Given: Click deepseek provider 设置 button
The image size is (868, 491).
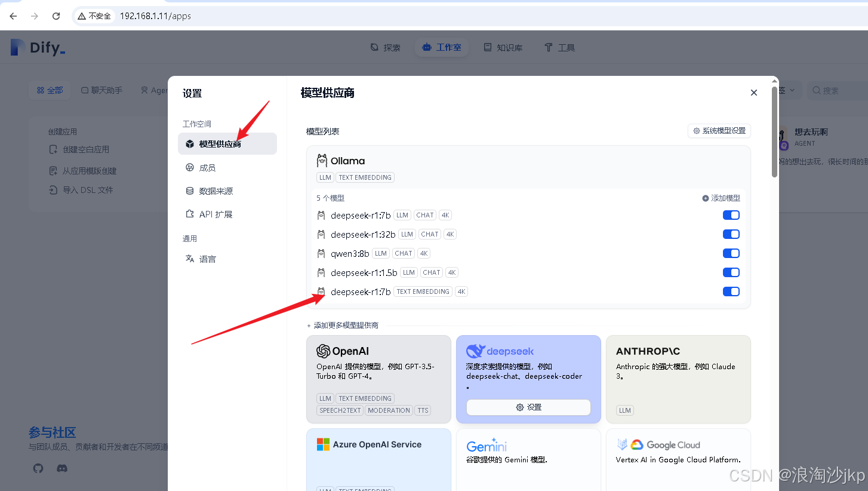Looking at the screenshot, I should click(x=528, y=407).
